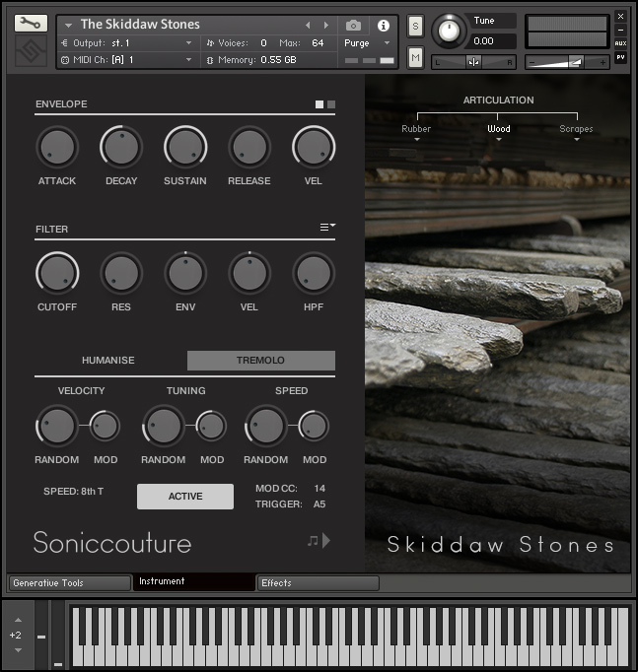Switch to the Effects tab
The width and height of the screenshot is (638, 672).
(x=318, y=583)
